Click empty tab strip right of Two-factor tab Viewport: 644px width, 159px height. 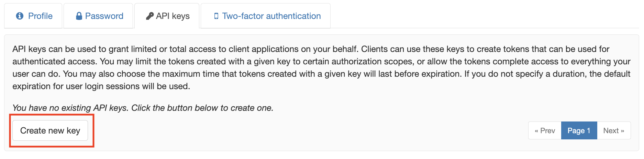(x=481, y=16)
